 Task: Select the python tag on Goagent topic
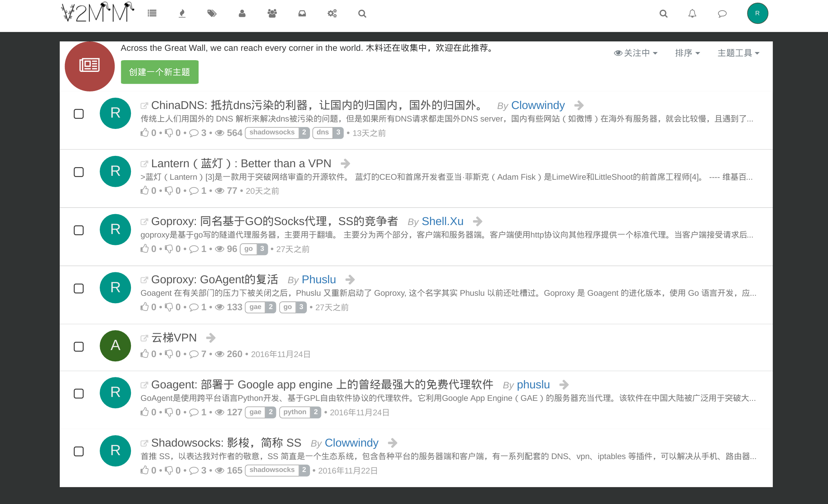coord(295,412)
